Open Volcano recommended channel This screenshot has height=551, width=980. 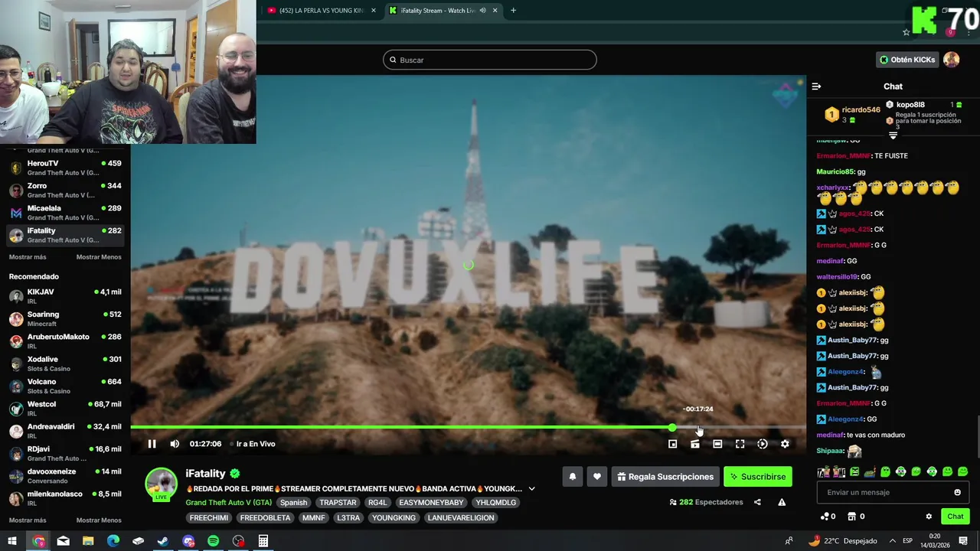tap(65, 386)
